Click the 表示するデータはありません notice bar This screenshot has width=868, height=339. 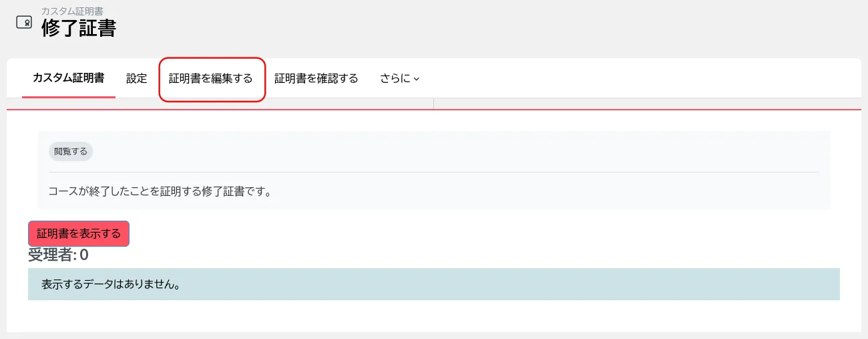[434, 284]
